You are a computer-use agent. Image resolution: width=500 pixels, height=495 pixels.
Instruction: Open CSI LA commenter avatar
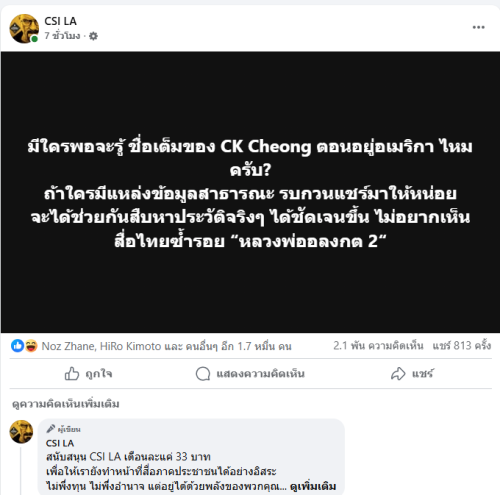(x=21, y=432)
